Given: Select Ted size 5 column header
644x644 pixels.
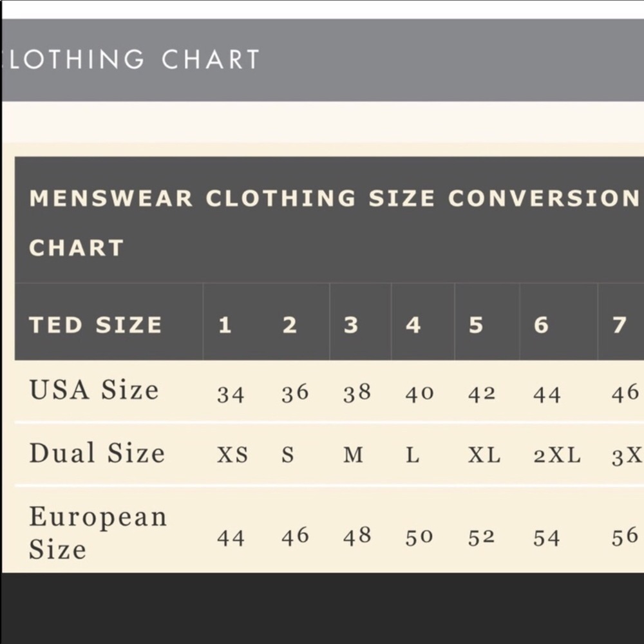Looking at the screenshot, I should tap(476, 325).
